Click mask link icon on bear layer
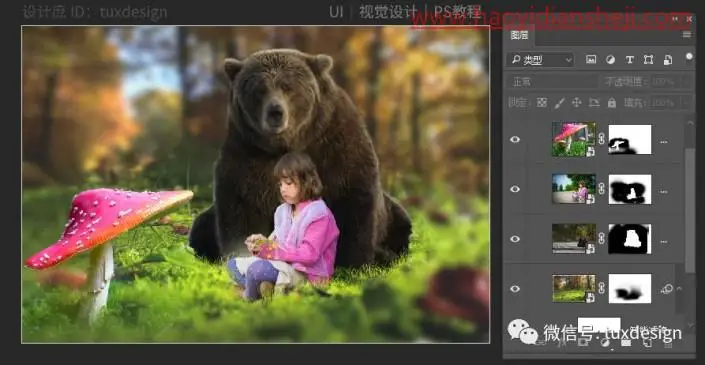This screenshot has height=365, width=705. tap(602, 239)
